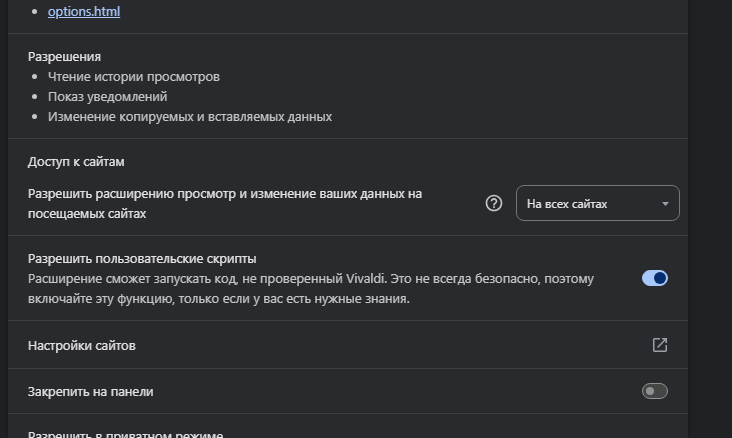Click the arrow in the site access combo box
The image size is (732, 438).
click(665, 204)
